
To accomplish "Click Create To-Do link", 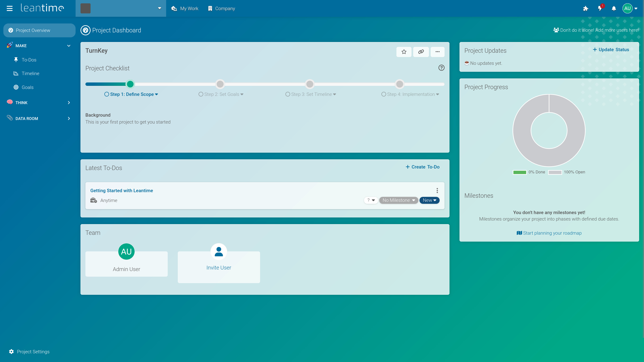I will coord(422,167).
